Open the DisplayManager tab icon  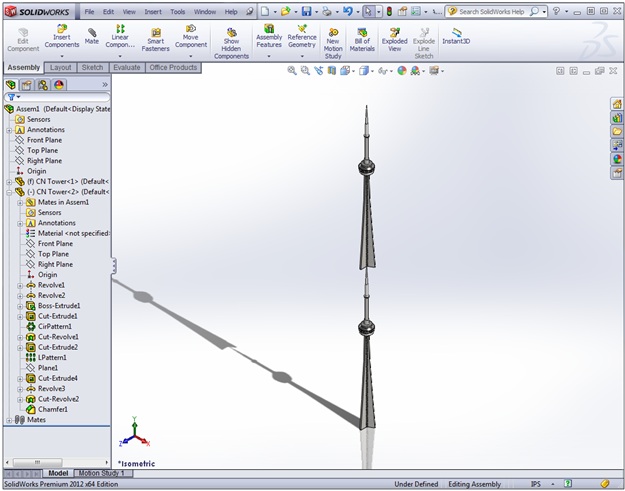(x=59, y=84)
